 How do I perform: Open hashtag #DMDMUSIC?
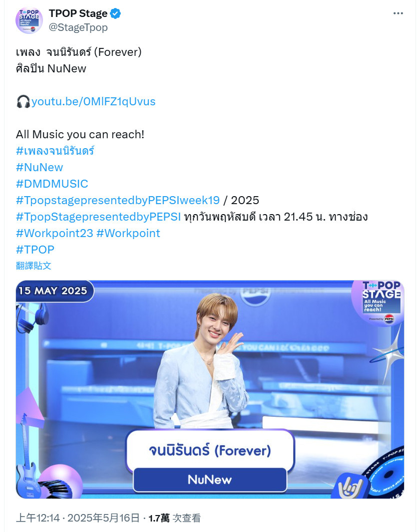point(52,184)
